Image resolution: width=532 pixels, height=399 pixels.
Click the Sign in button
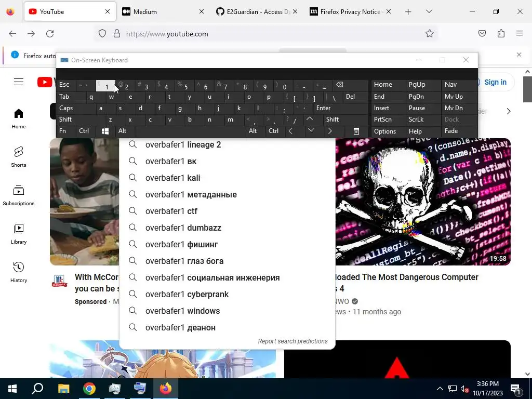[x=495, y=82]
